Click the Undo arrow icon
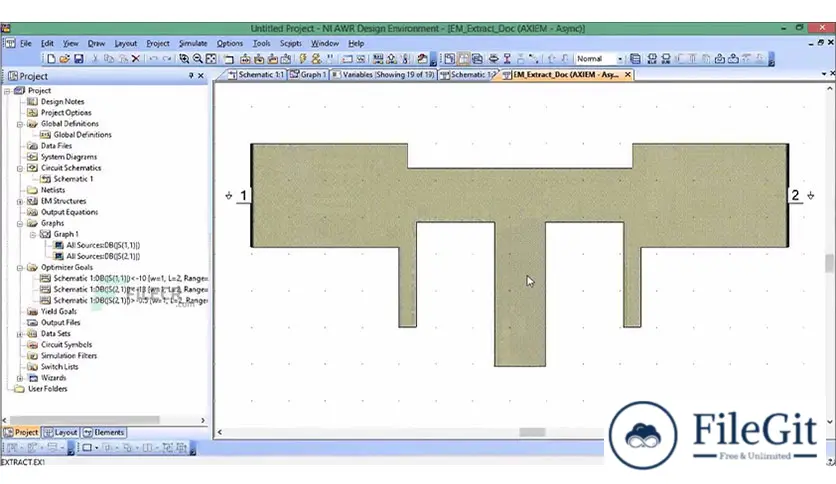This screenshot has height=484, width=836. point(153,59)
